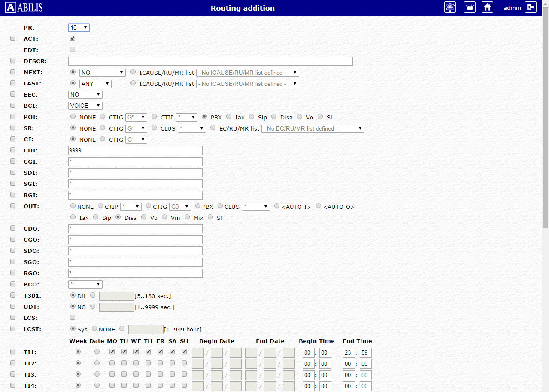This screenshot has width=549, height=392.
Task: Open the signpost routing icon in header
Action: click(450, 7)
